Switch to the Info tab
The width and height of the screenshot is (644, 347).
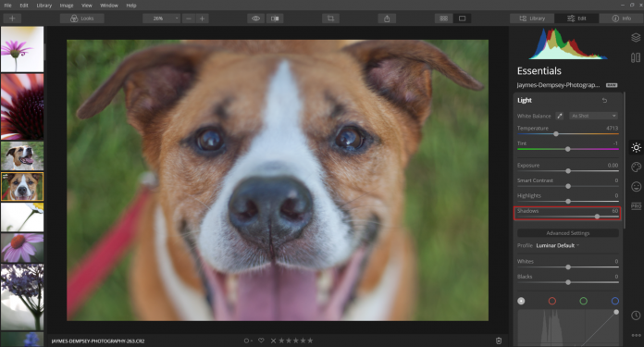(622, 19)
